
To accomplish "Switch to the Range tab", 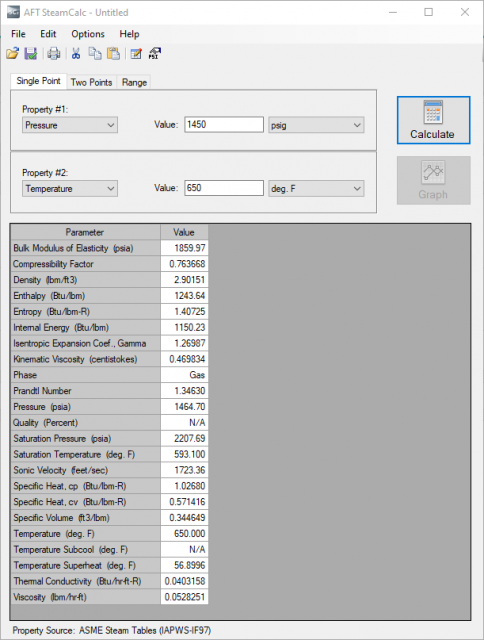I will 134,82.
